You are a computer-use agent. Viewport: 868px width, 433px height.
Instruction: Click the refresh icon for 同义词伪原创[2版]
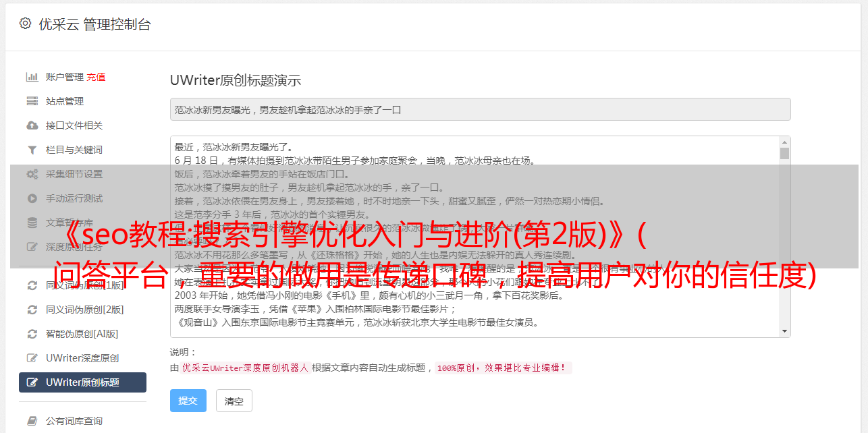(32, 310)
